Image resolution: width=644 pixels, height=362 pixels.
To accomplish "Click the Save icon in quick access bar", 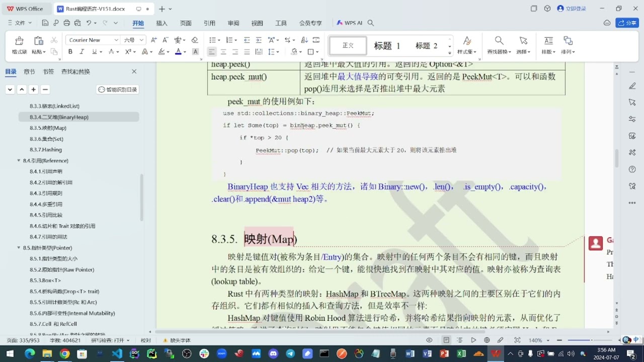I will coord(45,23).
